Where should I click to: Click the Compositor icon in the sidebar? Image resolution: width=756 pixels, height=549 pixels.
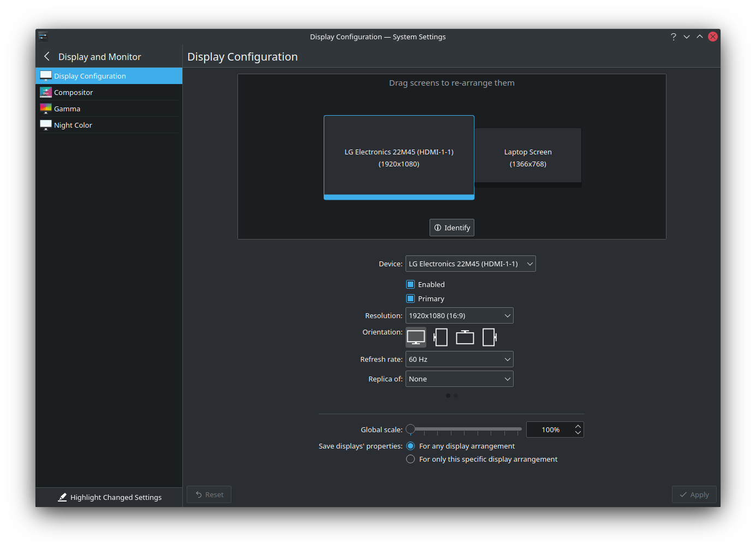[46, 92]
